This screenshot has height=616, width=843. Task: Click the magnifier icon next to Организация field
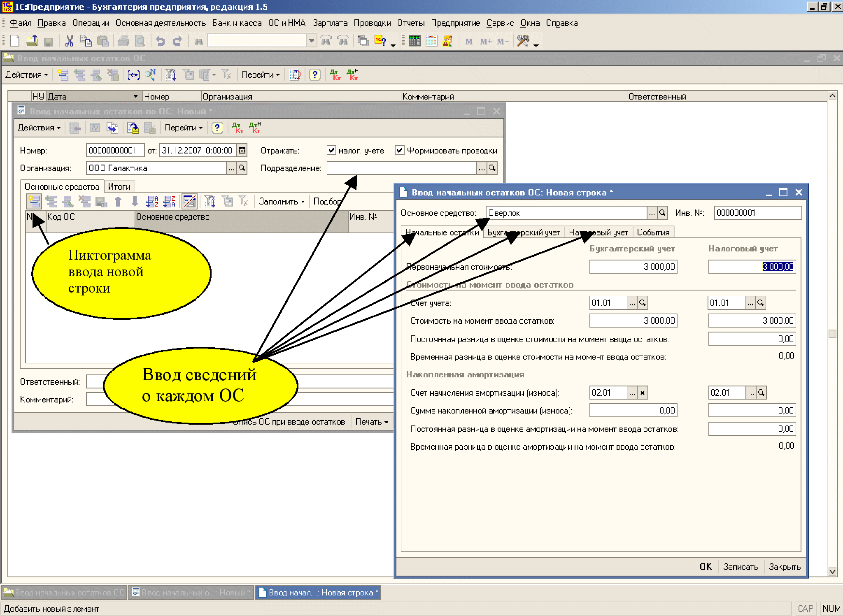coord(242,168)
